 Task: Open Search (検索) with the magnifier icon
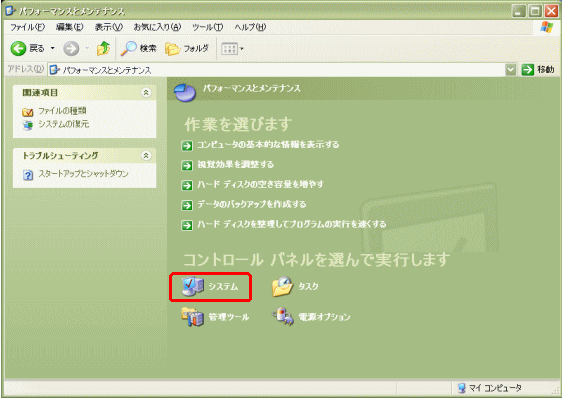[138, 48]
